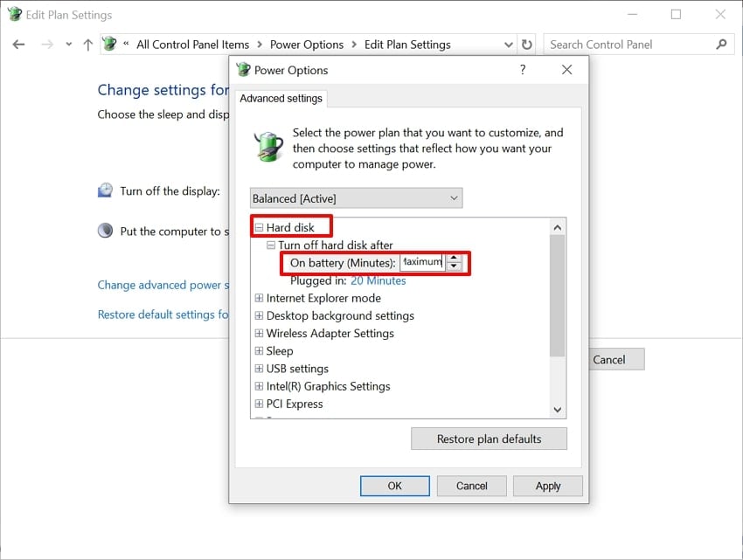Open the Balanced [Active] plan dropdown
Screen dimensions: 743x560
[454, 197]
